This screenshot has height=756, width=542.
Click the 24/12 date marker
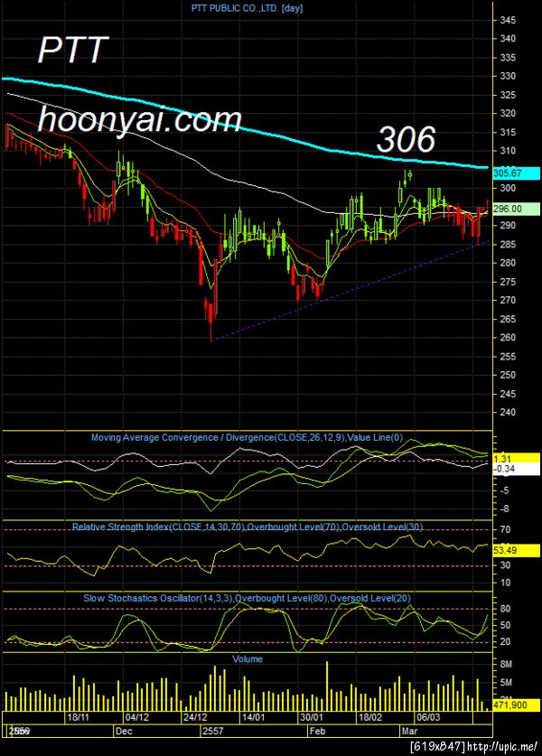pyautogui.click(x=195, y=717)
